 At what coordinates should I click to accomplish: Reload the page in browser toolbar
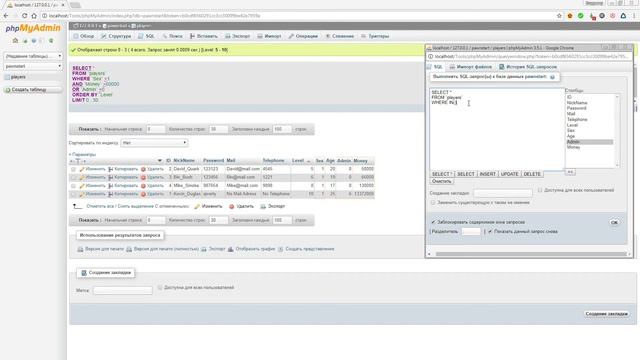(x=24, y=16)
